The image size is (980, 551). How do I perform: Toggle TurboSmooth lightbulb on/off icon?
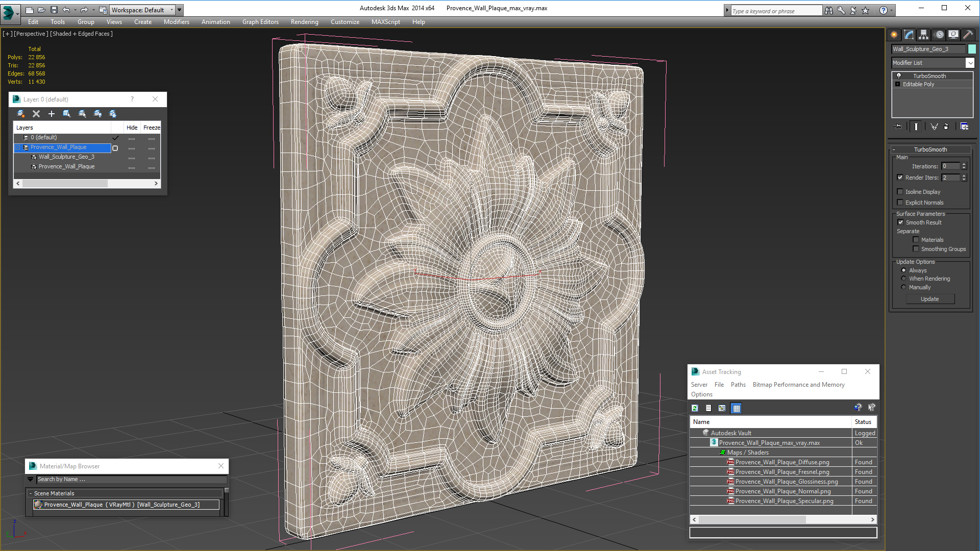[899, 76]
